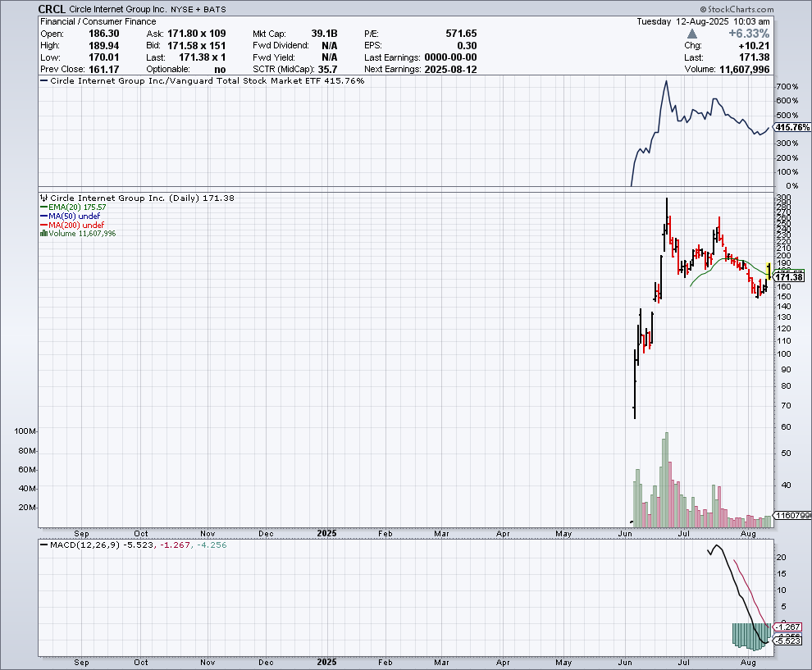
Task: Click the Vanguard Total Stock Market ETF ratio legend
Action: (x=208, y=80)
